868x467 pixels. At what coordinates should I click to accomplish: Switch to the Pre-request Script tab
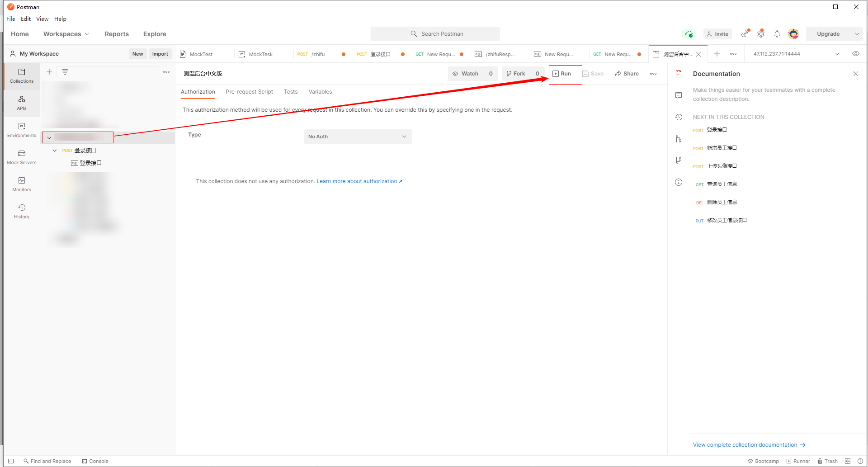tap(250, 92)
